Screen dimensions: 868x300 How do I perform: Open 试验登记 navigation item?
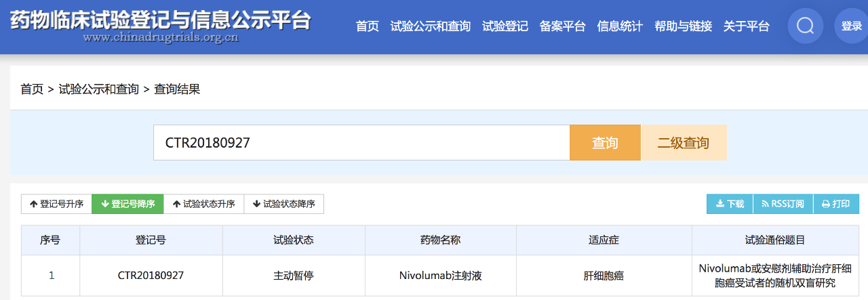[505, 26]
